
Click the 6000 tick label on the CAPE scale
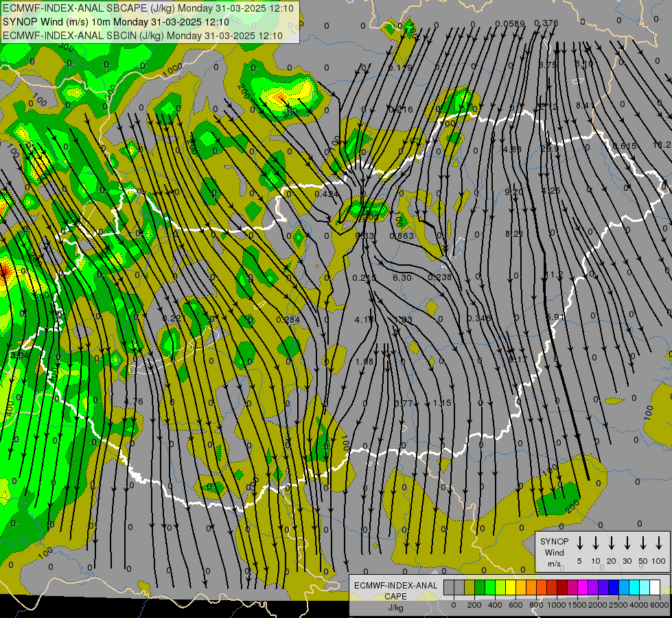pos(660,605)
